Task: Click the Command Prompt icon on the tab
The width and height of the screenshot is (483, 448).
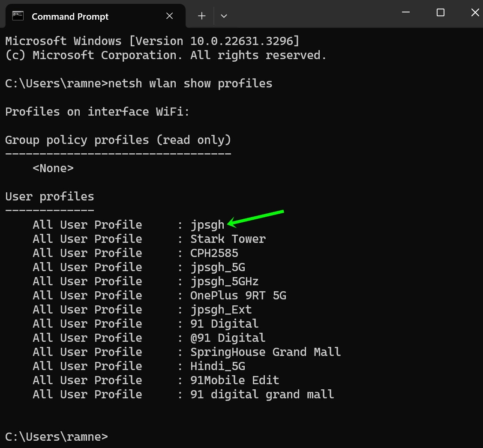Action: 17,15
